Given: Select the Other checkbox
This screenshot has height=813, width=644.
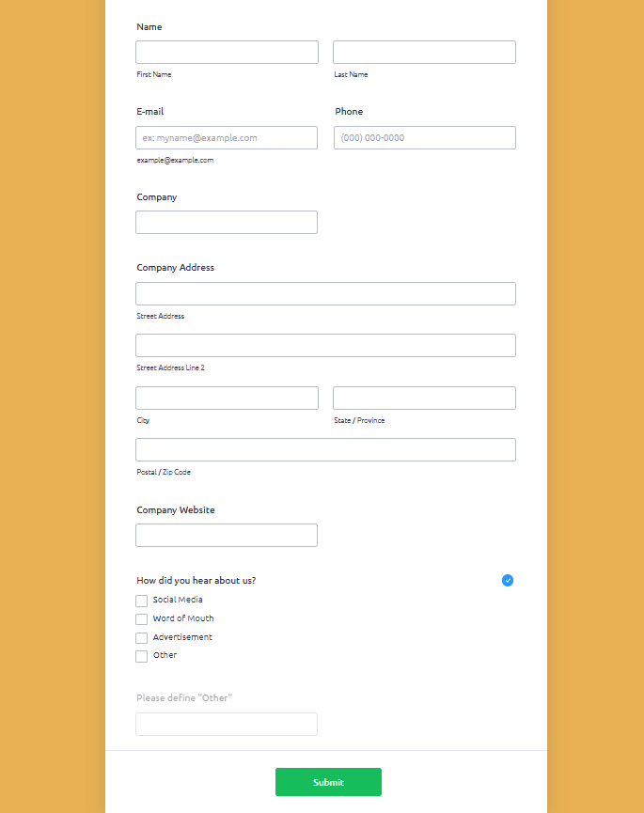Looking at the screenshot, I should tap(142, 656).
